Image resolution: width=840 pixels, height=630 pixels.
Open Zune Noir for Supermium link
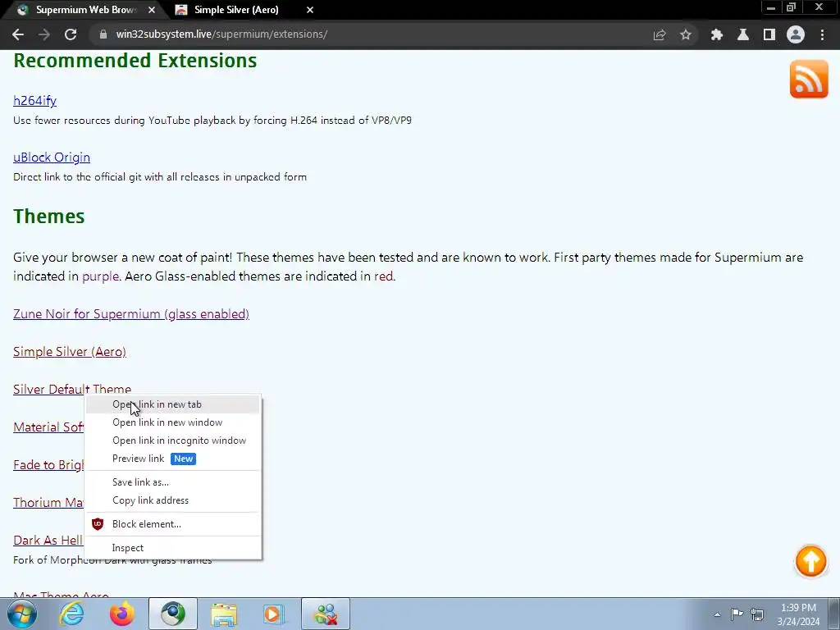131,314
